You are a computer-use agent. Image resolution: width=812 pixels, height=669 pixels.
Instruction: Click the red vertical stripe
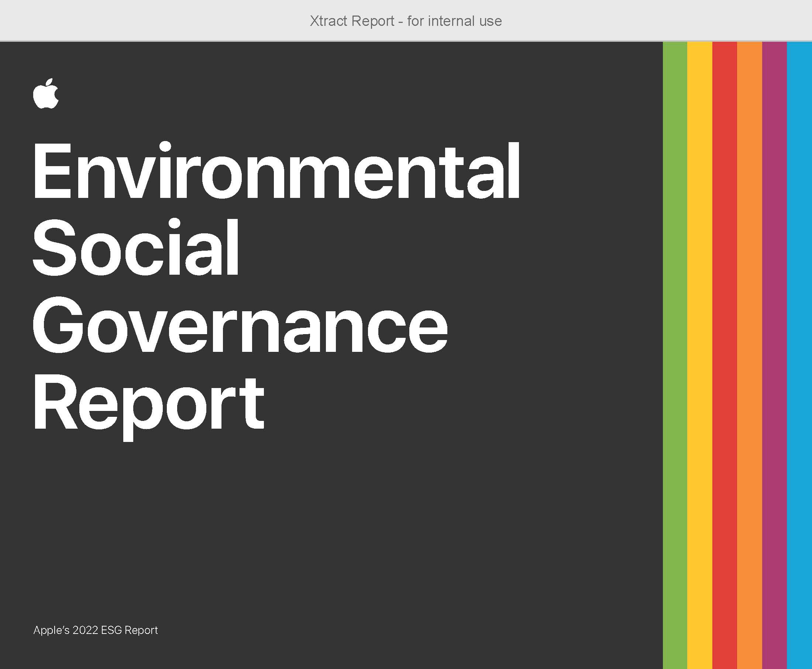[x=725, y=355]
